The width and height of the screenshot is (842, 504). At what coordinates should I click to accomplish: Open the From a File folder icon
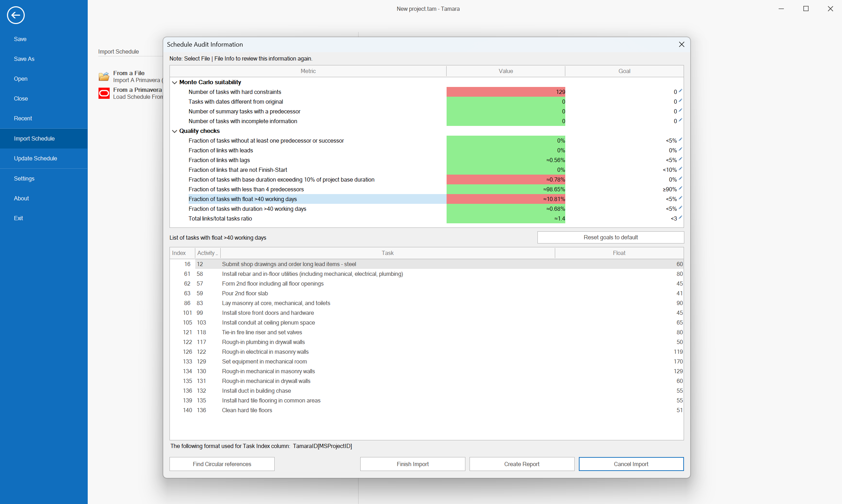104,77
